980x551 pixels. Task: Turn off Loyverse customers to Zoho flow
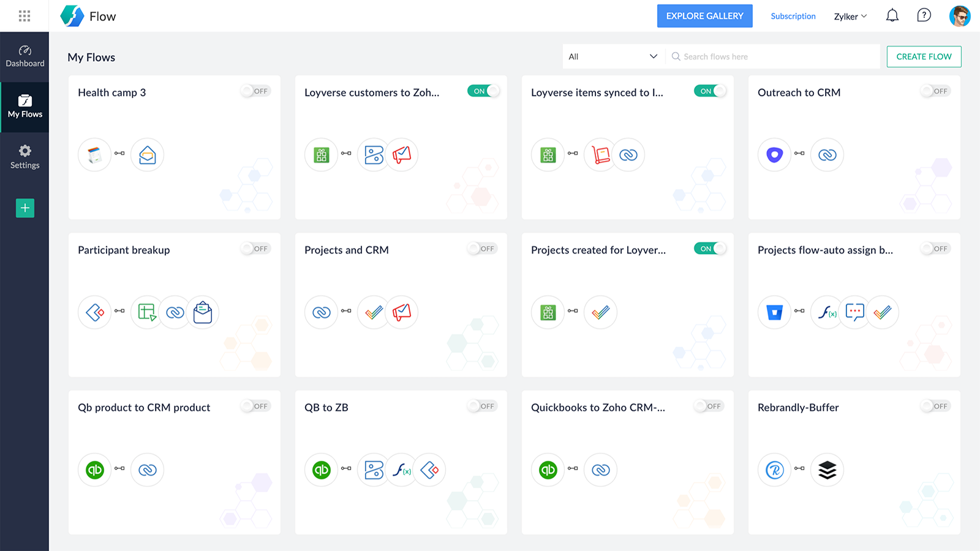[483, 91]
